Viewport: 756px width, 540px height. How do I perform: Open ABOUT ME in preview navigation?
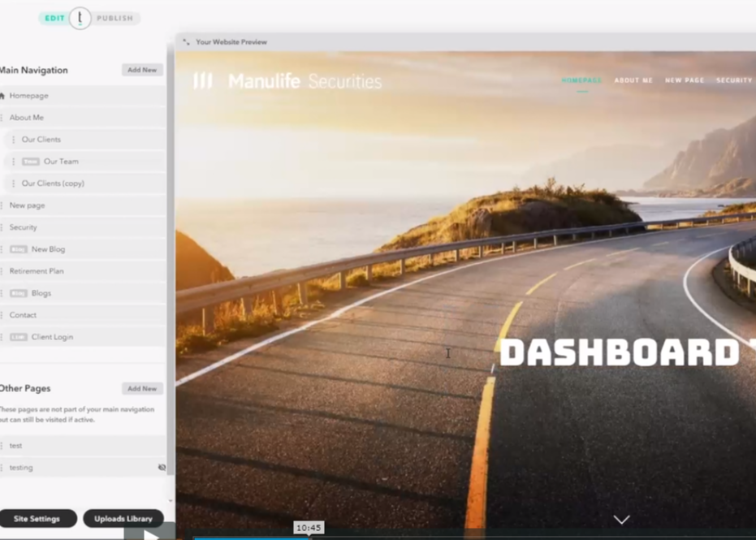[633, 80]
